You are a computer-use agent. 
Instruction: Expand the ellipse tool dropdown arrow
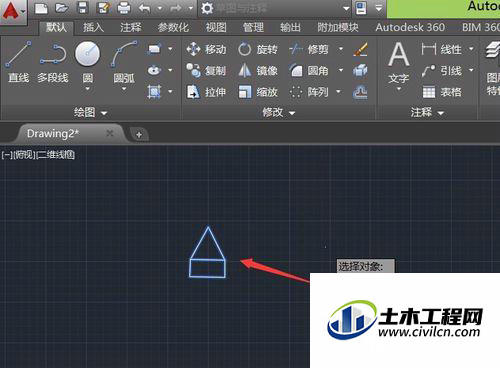point(170,70)
